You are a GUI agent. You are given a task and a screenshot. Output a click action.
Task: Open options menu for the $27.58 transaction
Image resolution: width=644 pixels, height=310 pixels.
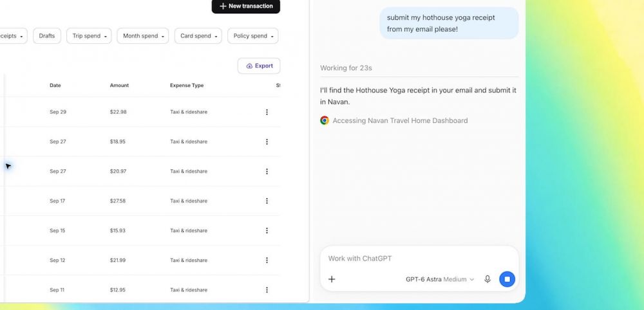267,201
